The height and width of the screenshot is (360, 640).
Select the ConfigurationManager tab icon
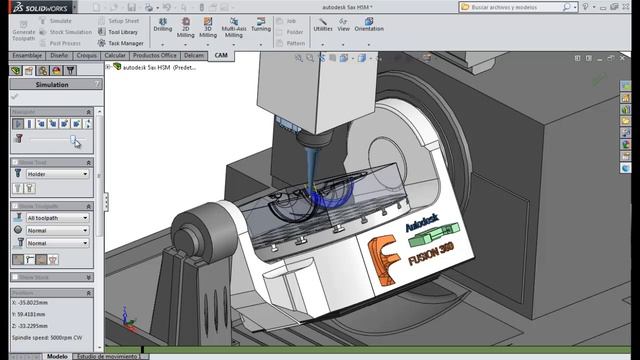[42, 71]
